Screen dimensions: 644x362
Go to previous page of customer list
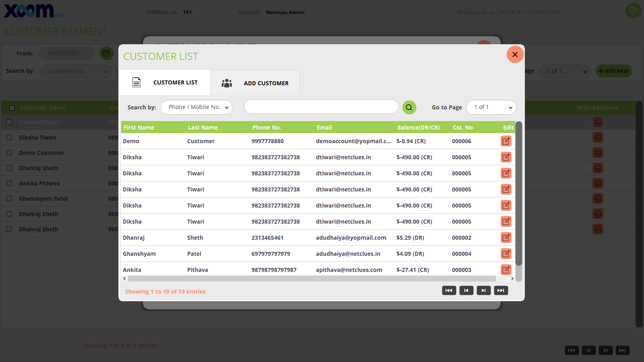466,290
